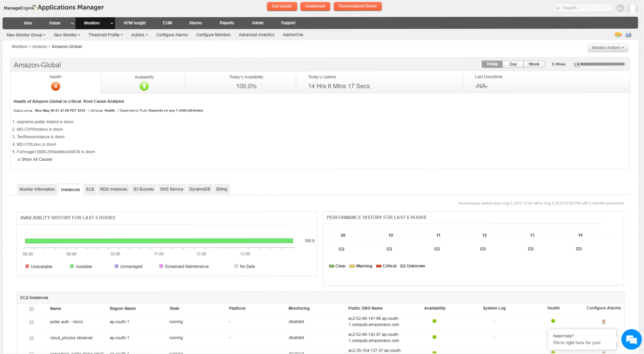The width and height of the screenshot is (644, 354).
Task: Click the critical Health status icon
Action: 56,86
